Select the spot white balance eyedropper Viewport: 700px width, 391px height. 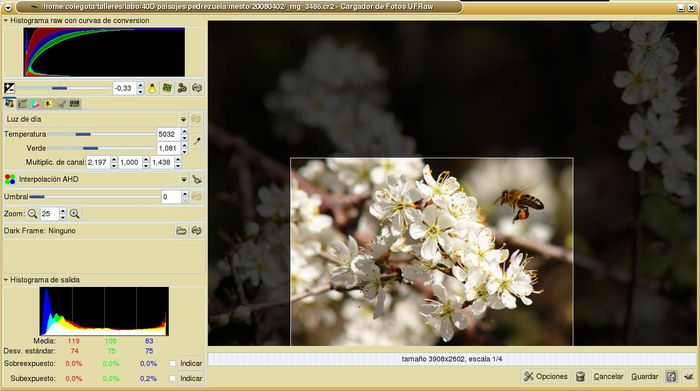coord(197,141)
